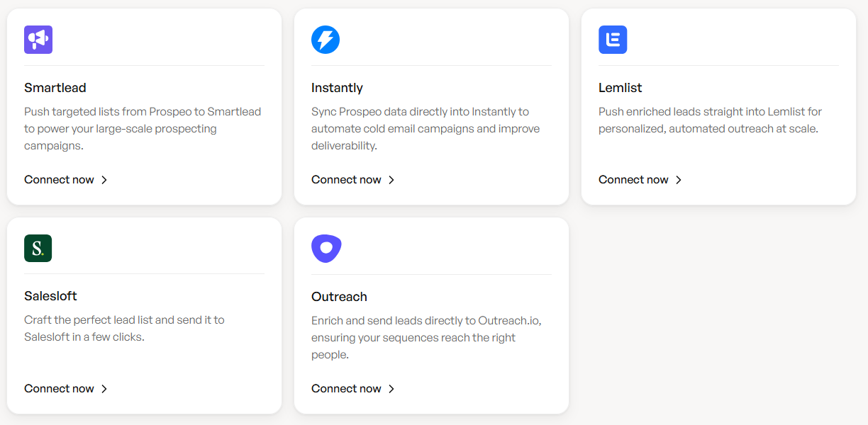
Task: Click the Lemlist card title text
Action: (621, 88)
